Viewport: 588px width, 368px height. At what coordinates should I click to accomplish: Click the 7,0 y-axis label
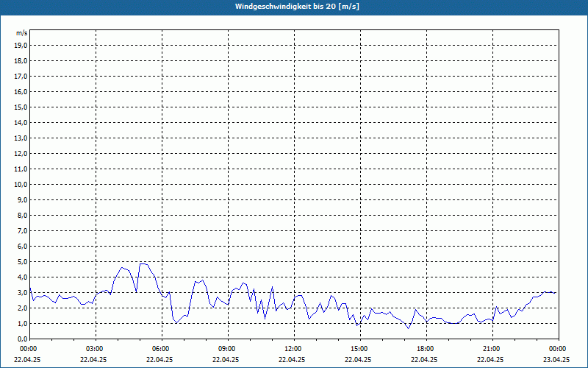[x=22, y=231]
